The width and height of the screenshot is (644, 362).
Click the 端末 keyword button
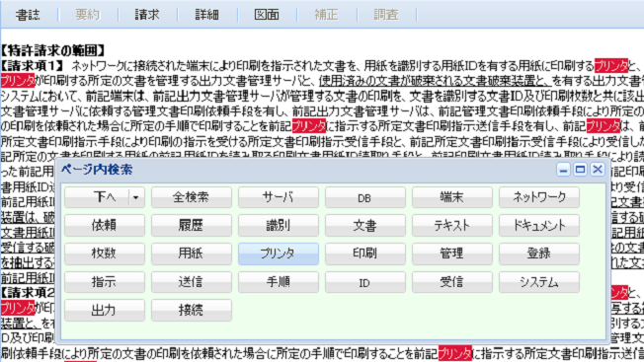(x=452, y=197)
